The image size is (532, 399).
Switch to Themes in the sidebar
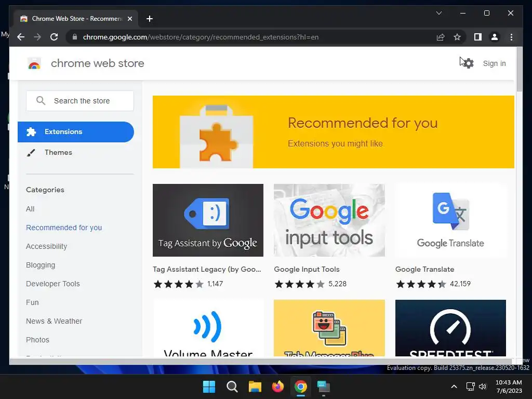[x=58, y=152]
